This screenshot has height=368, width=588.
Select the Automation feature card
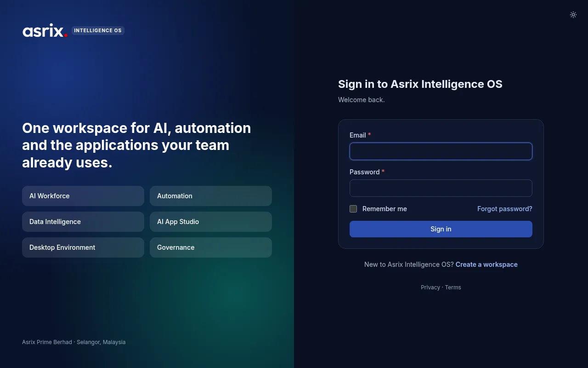pyautogui.click(x=211, y=196)
